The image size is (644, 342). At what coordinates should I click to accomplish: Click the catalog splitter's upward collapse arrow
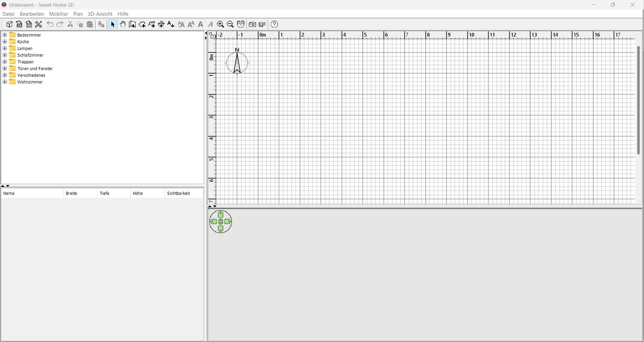click(3, 186)
